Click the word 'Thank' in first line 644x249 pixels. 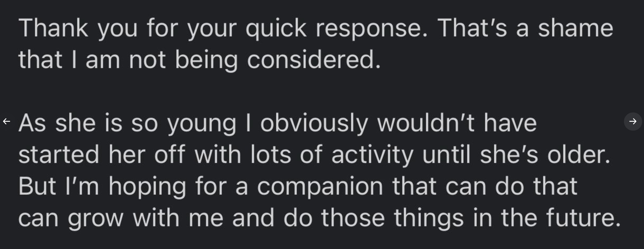[x=53, y=28]
